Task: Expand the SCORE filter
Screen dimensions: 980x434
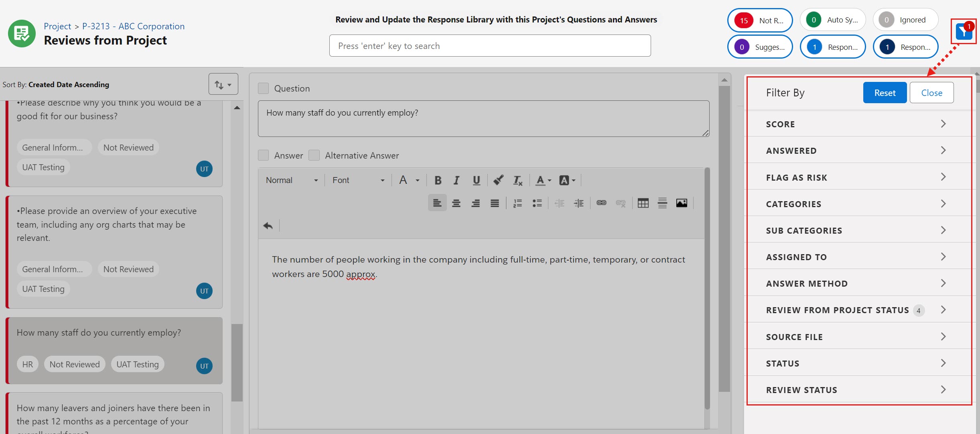Action: 859,124
